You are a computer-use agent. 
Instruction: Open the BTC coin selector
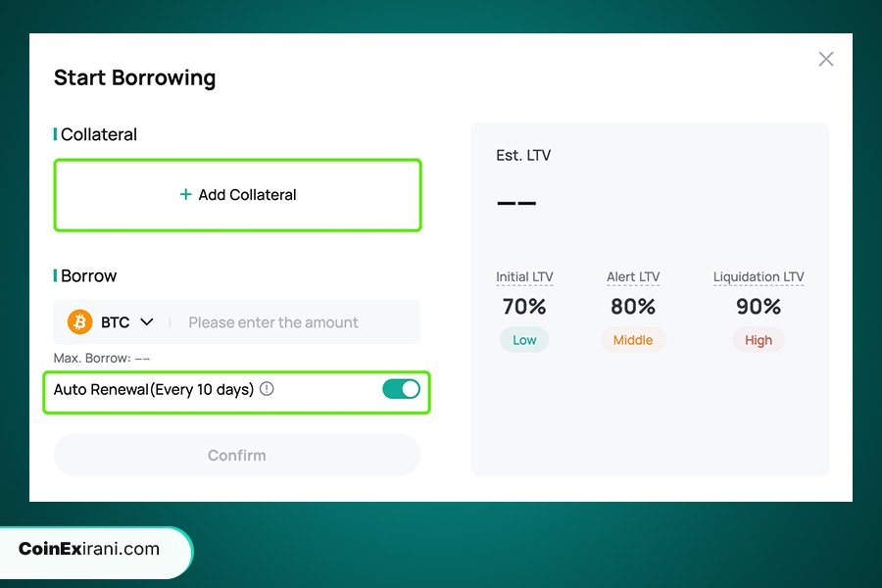(111, 321)
